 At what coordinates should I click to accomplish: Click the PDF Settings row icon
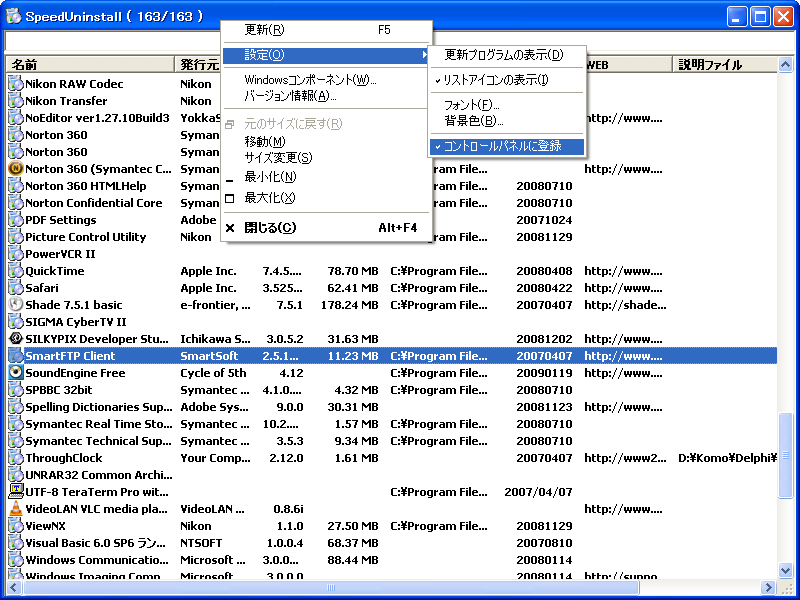point(16,219)
